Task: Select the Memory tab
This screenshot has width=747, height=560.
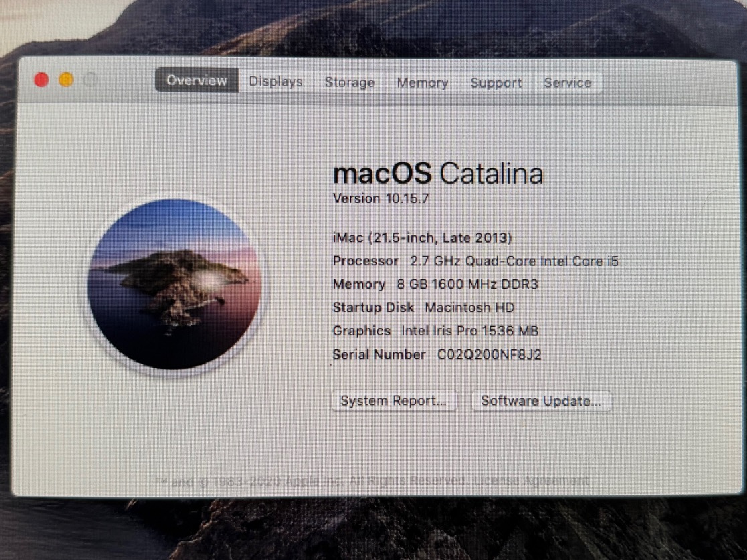Action: tap(422, 83)
